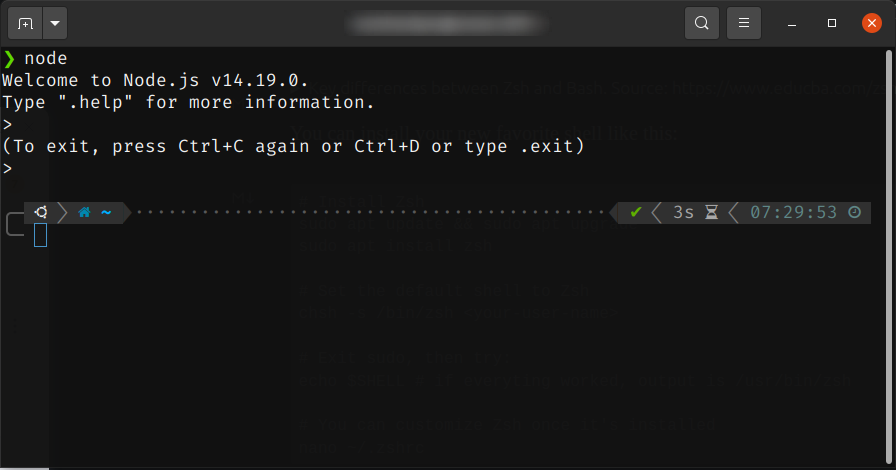Screen dimensions: 896x470
Task: Click the 3s execution time segment
Action: click(x=683, y=213)
